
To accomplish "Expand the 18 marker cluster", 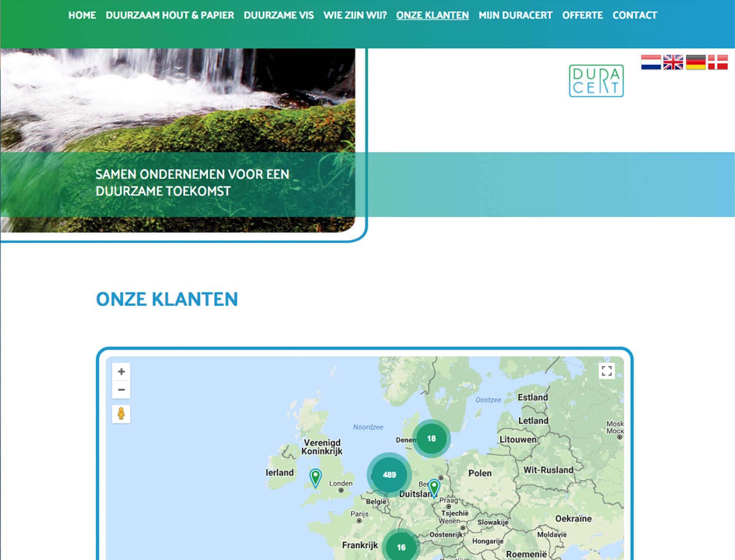I will (x=431, y=438).
